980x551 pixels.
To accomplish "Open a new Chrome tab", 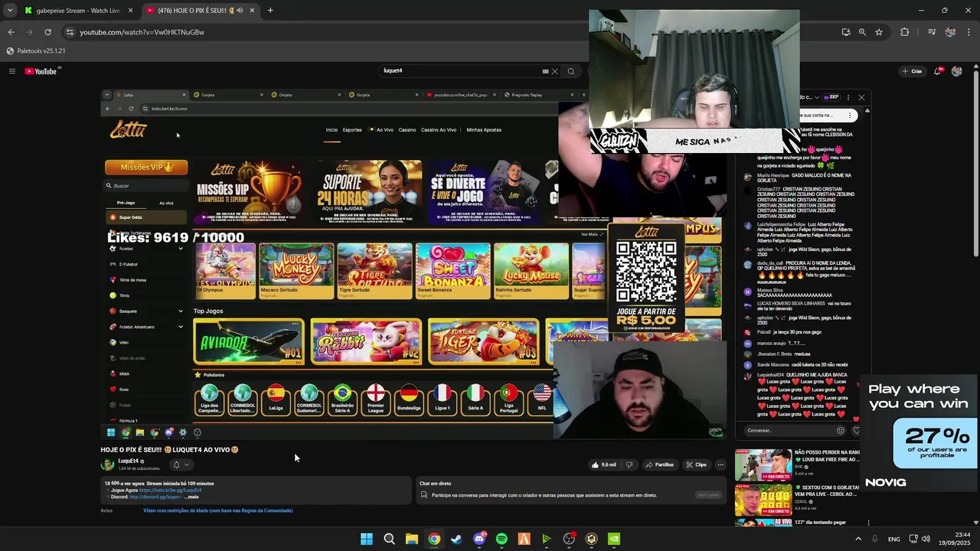I will click(270, 11).
